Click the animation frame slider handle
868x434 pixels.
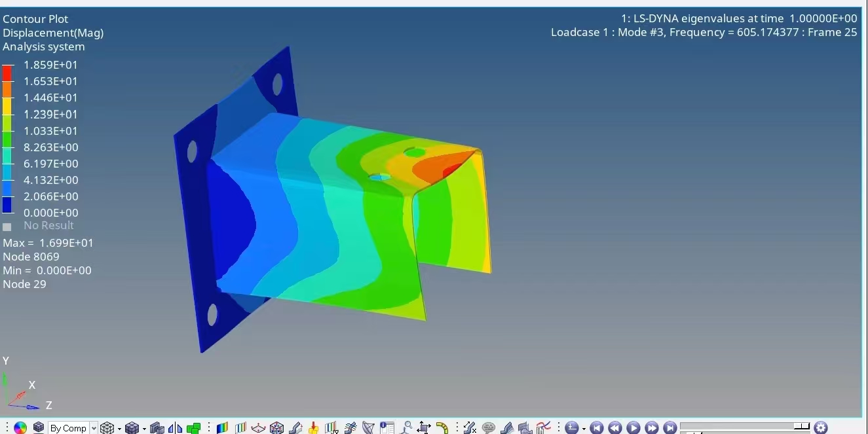coord(802,426)
